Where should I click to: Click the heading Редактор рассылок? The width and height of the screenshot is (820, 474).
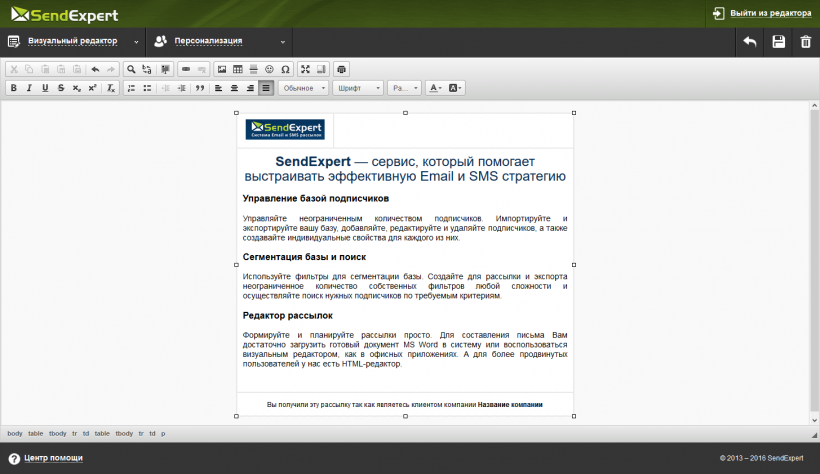pos(287,316)
